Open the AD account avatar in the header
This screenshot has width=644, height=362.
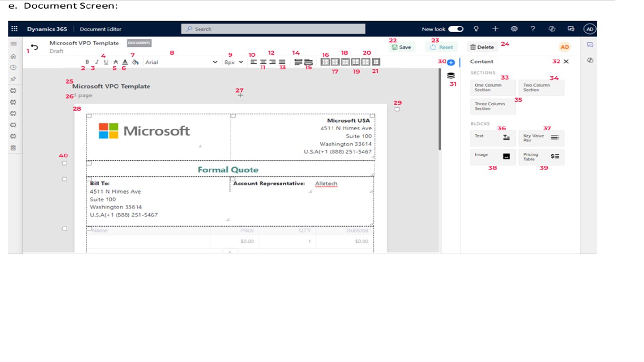pos(590,29)
